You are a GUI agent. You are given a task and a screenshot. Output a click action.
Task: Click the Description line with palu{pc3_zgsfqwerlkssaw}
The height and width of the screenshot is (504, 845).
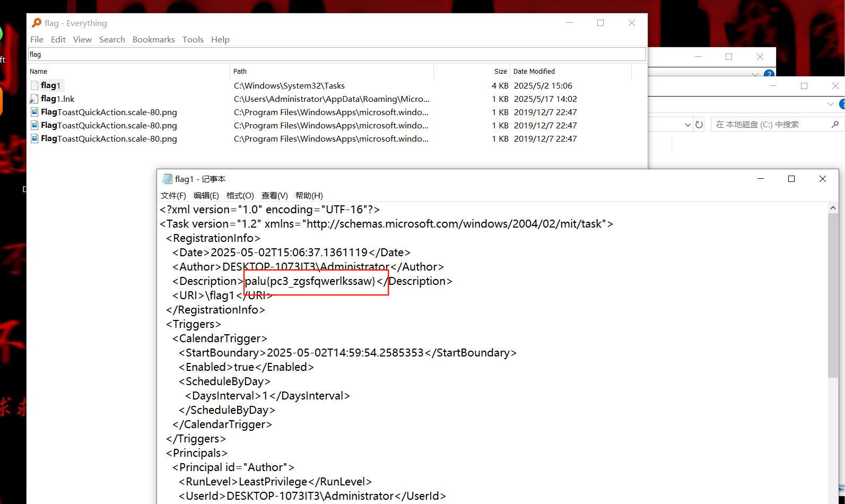[x=312, y=281]
